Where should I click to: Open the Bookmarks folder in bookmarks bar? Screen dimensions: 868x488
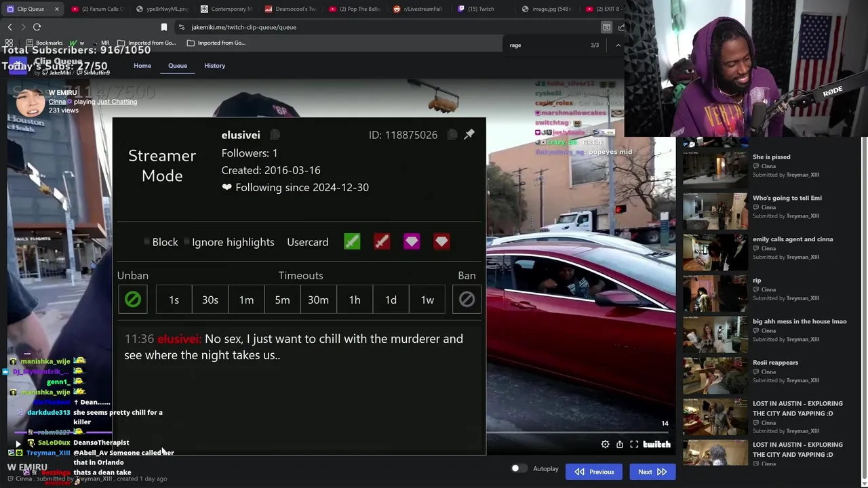(x=44, y=43)
